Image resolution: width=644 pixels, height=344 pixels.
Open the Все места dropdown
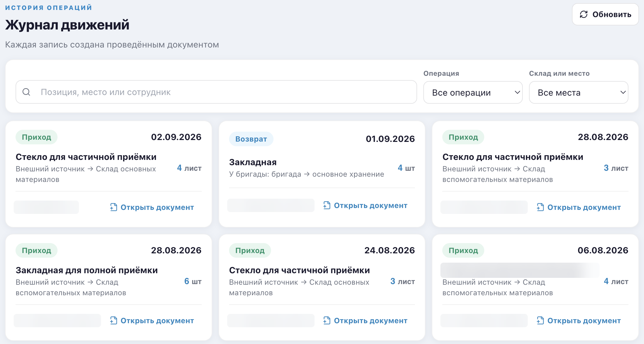coord(578,93)
